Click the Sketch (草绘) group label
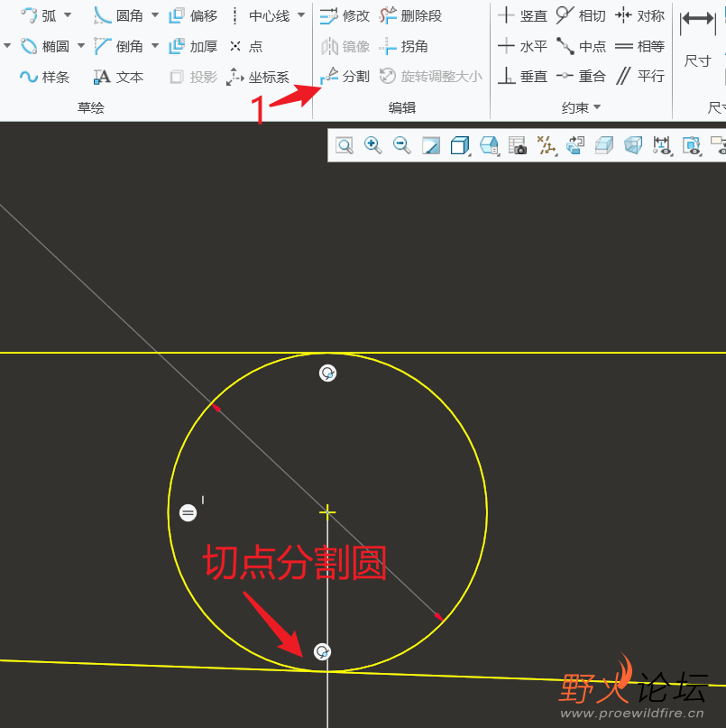This screenshot has width=726, height=728. 91,107
